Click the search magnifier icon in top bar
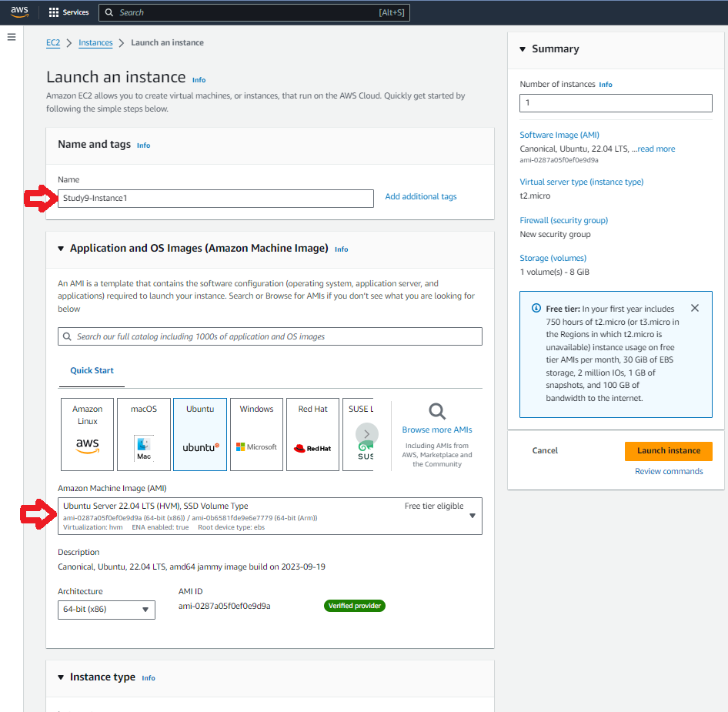Viewport: 728px width, 712px height. tap(109, 12)
